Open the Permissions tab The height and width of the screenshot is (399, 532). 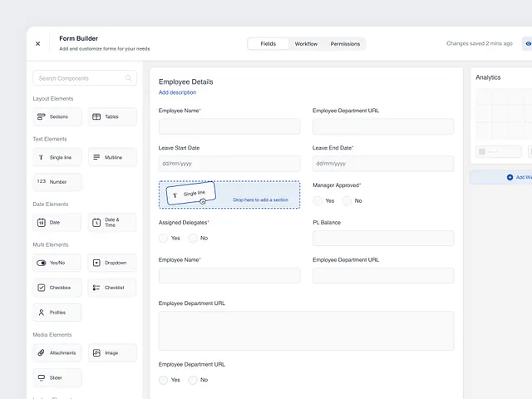click(345, 43)
